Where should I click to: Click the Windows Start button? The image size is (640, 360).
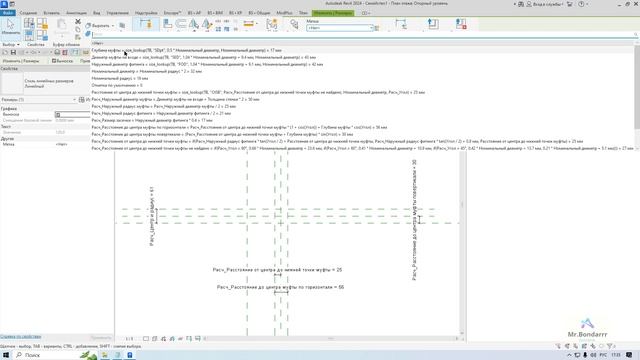[6, 355]
